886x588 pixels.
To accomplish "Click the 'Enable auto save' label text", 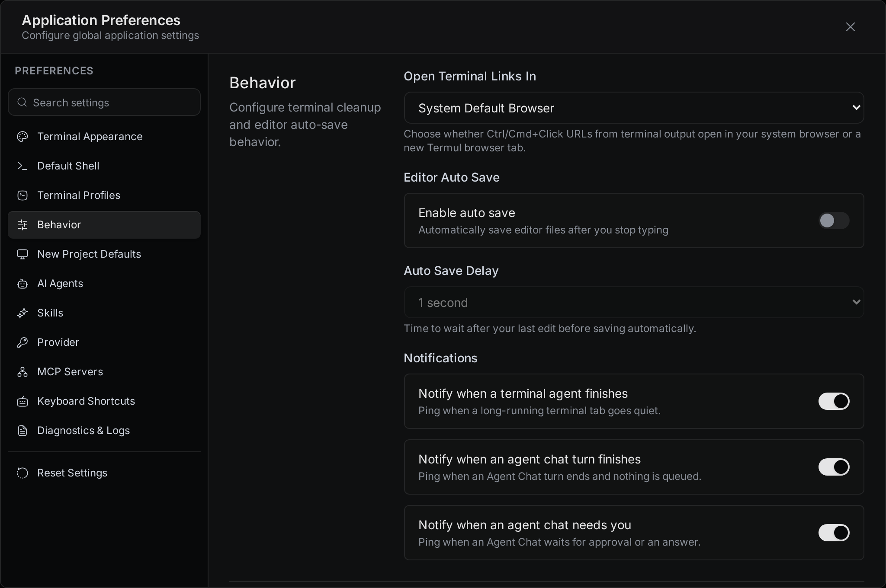I will [466, 213].
